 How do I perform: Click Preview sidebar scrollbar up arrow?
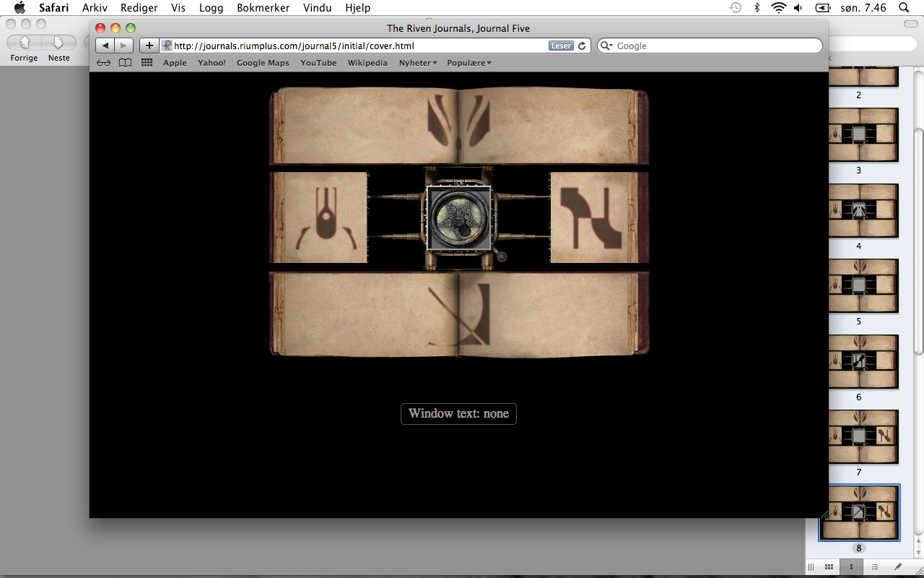tap(918, 540)
